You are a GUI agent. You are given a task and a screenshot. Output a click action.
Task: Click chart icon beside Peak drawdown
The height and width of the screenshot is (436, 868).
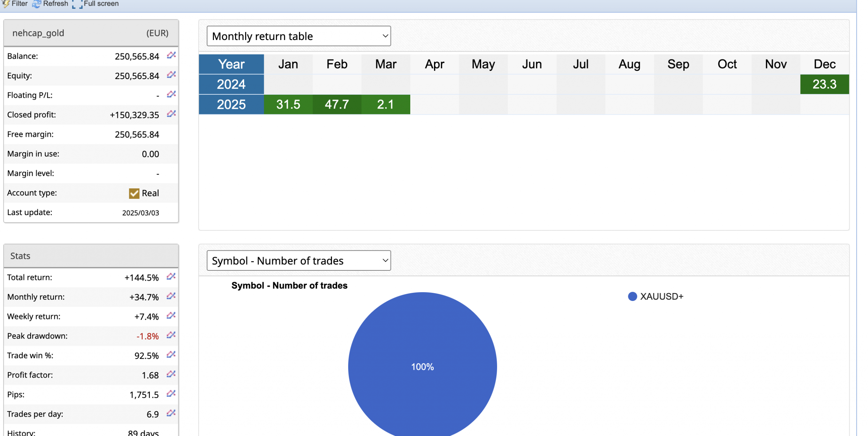171,335
